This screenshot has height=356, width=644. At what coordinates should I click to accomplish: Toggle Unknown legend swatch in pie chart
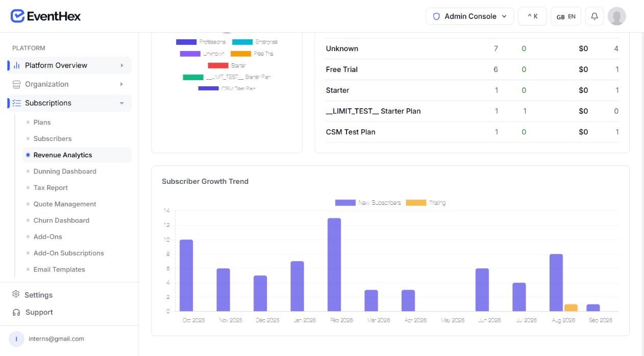pos(190,54)
